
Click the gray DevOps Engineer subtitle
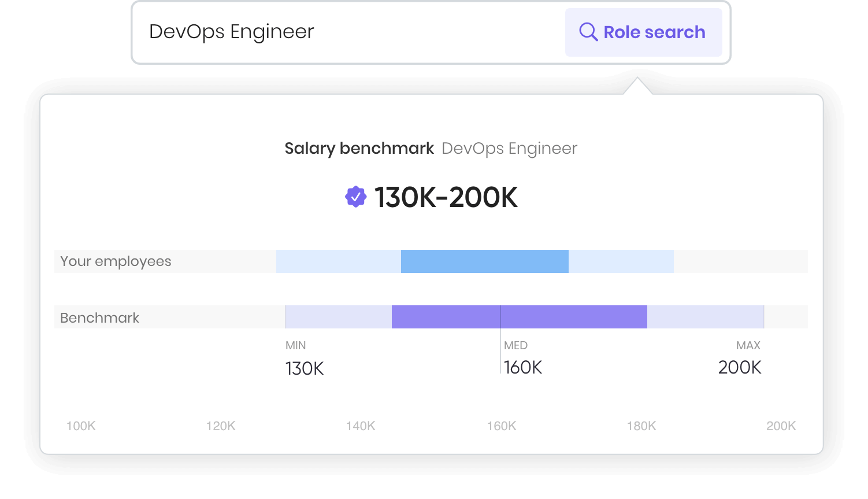click(x=509, y=149)
